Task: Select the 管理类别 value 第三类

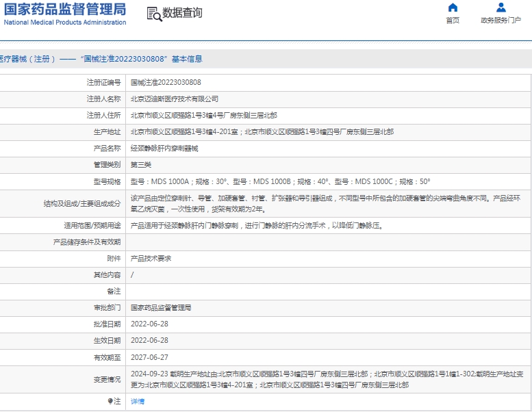Action: coord(141,165)
